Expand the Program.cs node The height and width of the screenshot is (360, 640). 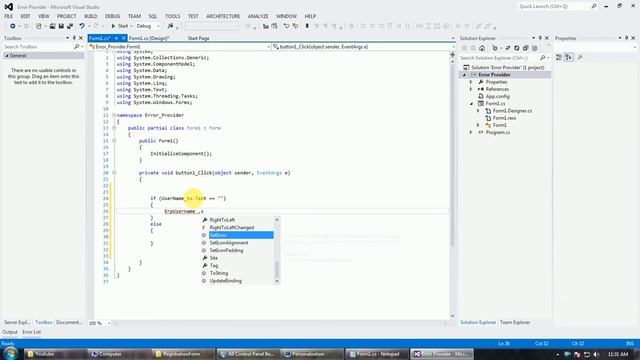click(471, 132)
